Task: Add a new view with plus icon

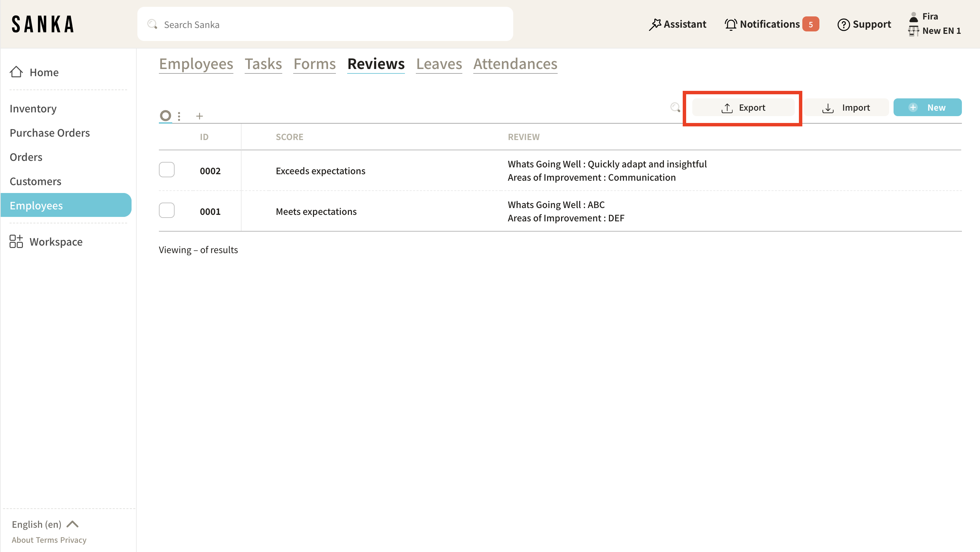Action: coord(199,116)
